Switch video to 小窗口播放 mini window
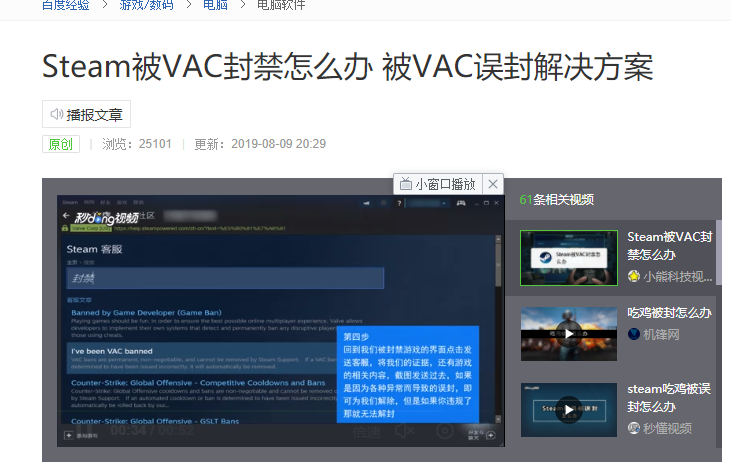The height and width of the screenshot is (467, 731). point(438,184)
